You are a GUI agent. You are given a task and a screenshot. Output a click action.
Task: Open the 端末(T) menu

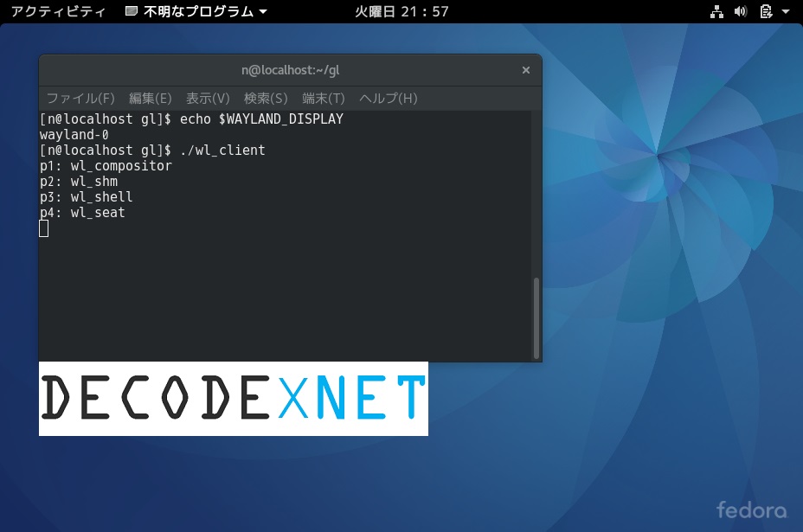pyautogui.click(x=324, y=99)
